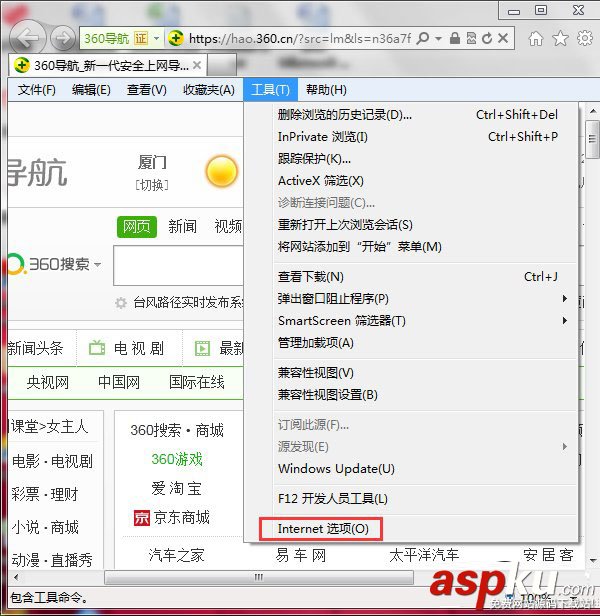
Task: Click the padlock security icon
Action: point(455,38)
